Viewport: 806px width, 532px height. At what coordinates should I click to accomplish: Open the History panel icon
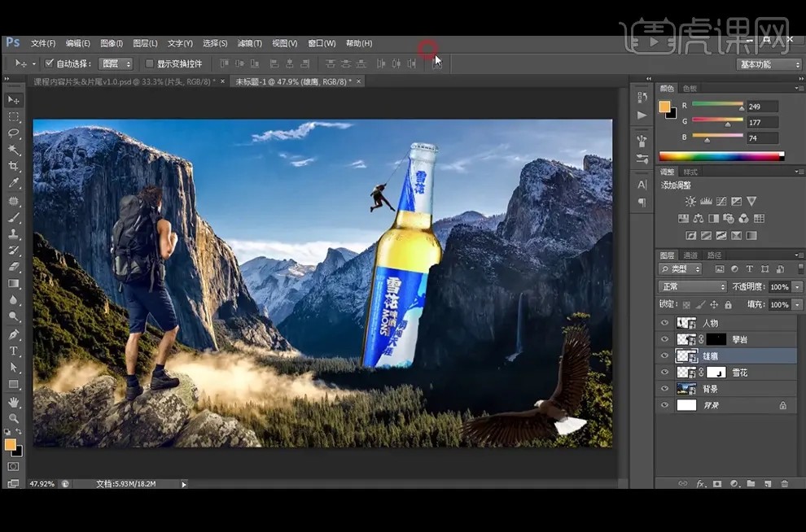[x=642, y=97]
